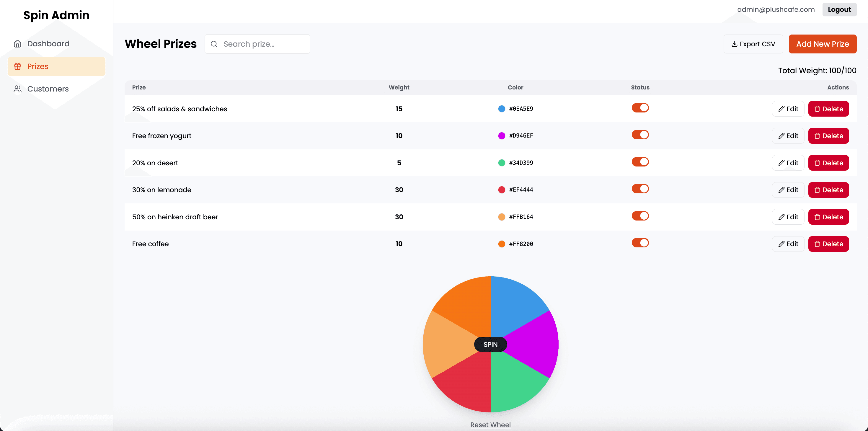Open the Customers section in sidebar
Screen dimensions: 868x431
pos(48,89)
